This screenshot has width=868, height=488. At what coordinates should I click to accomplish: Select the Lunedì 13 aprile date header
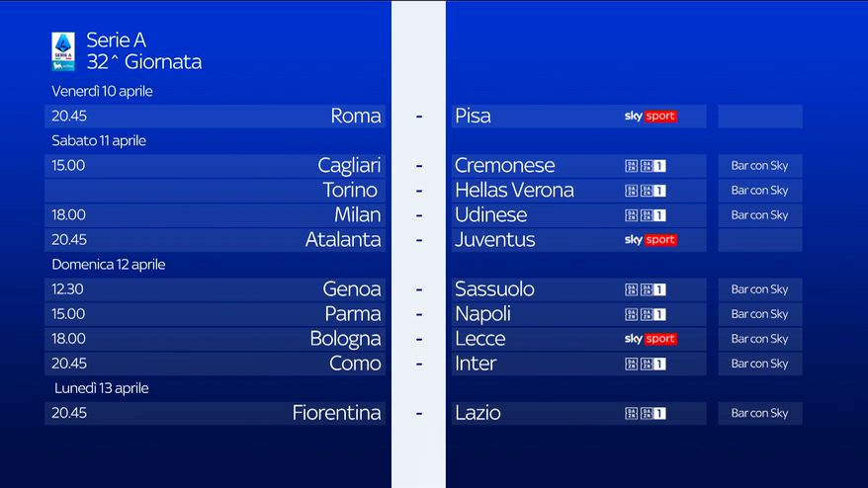(101, 388)
